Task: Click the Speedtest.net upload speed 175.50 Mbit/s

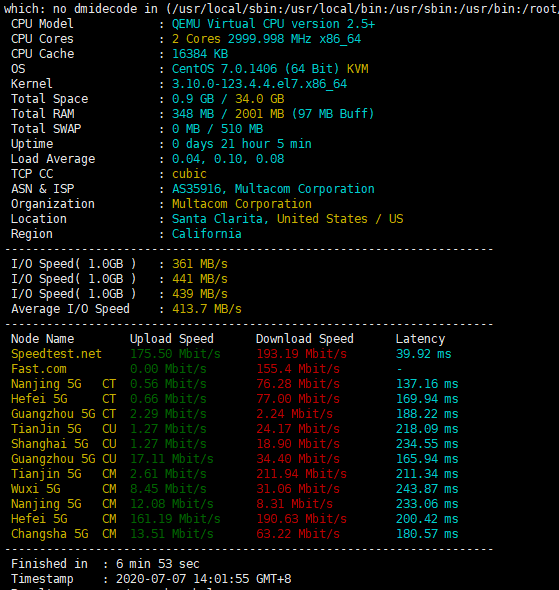Action: (175, 354)
